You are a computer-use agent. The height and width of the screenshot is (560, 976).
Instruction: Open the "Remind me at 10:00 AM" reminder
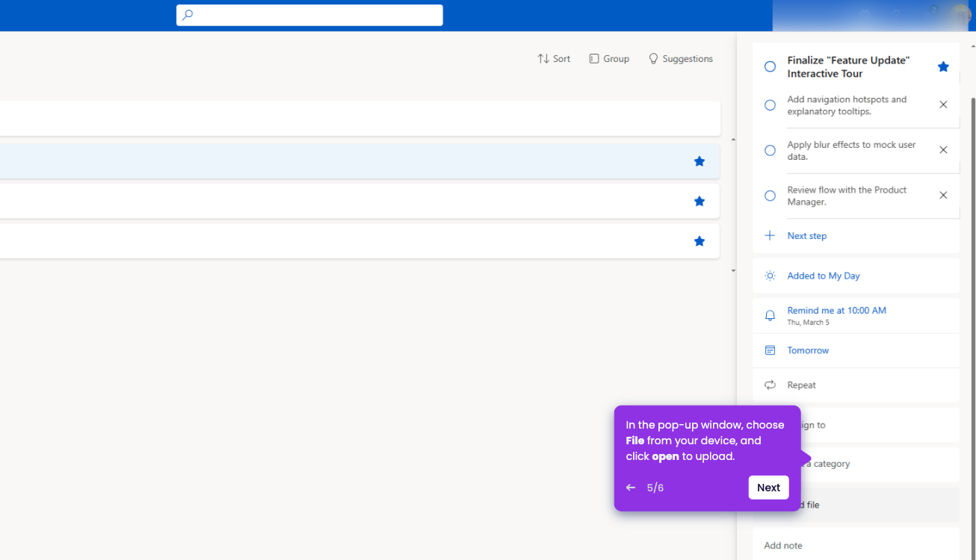click(856, 316)
